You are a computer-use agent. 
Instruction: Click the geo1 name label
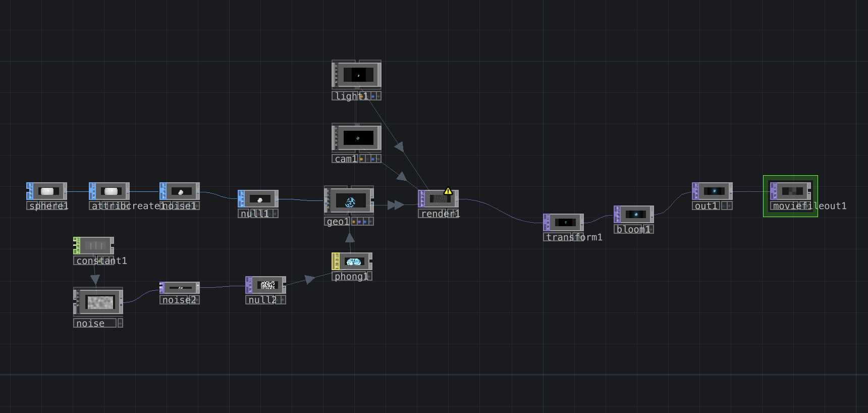click(337, 222)
